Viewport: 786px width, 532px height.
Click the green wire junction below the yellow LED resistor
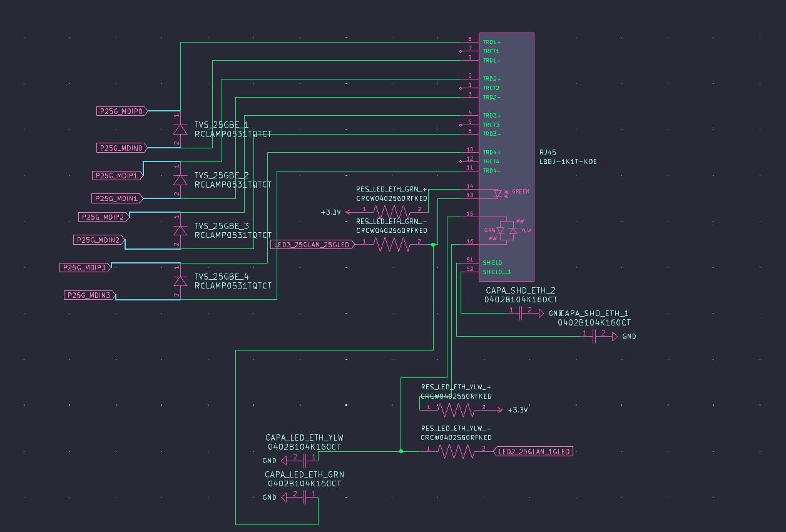click(x=401, y=451)
